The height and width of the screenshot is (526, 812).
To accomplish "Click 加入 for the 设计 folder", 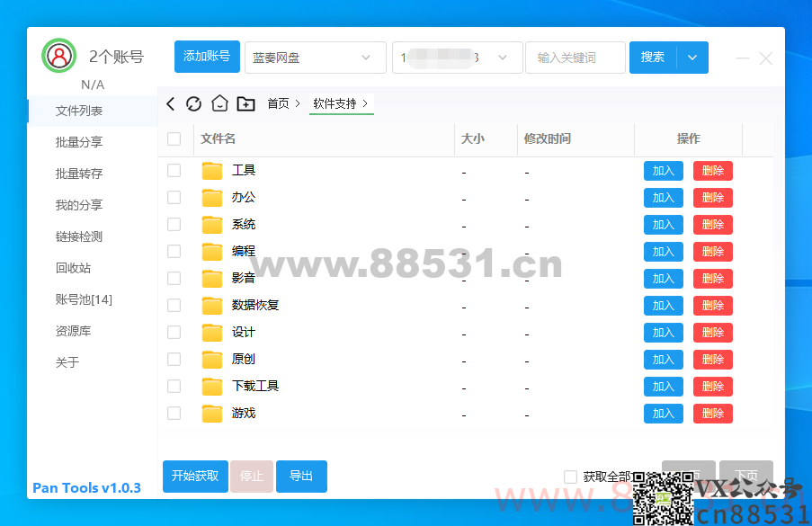I will point(664,333).
